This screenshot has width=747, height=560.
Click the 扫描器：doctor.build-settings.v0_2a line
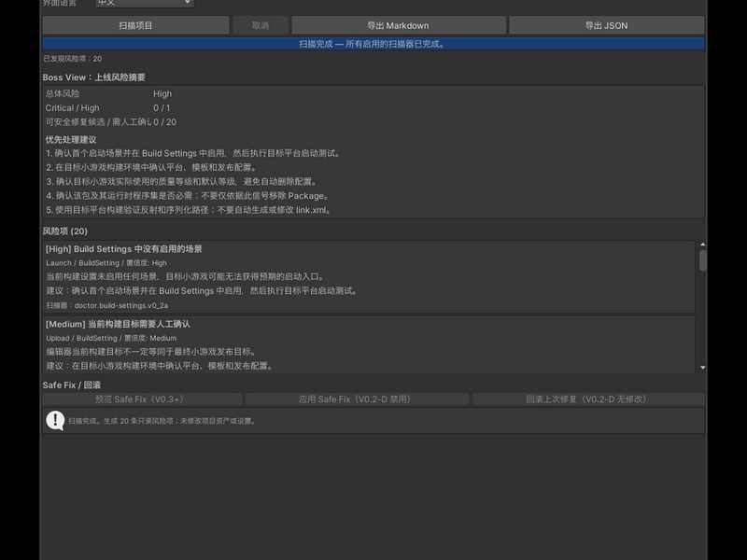coord(107,305)
